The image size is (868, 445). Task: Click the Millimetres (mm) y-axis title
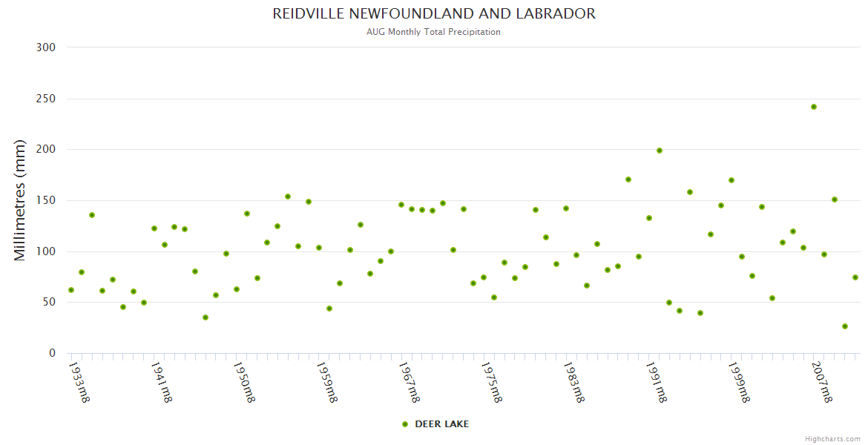20,200
